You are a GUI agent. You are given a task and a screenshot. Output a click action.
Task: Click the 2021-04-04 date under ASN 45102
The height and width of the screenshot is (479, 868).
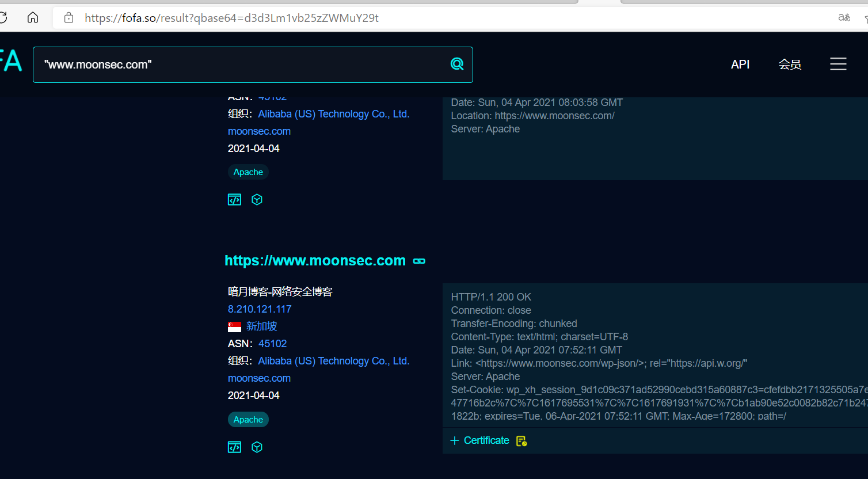[x=254, y=396]
